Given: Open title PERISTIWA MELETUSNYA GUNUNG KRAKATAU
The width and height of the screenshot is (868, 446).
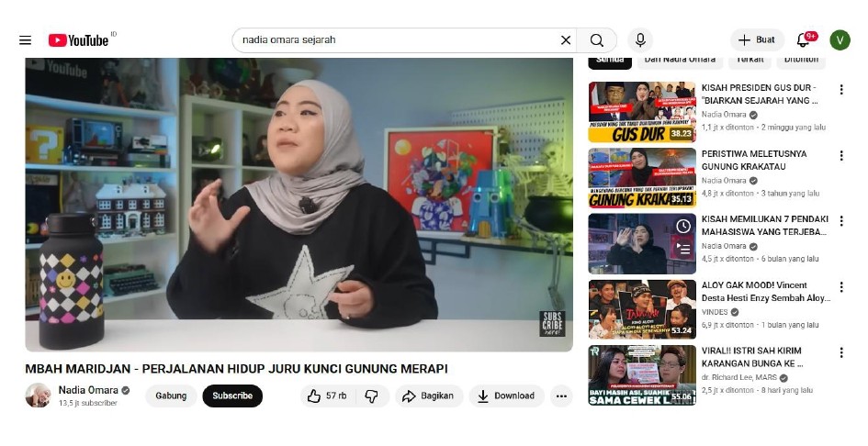Looking at the screenshot, I should [x=754, y=160].
